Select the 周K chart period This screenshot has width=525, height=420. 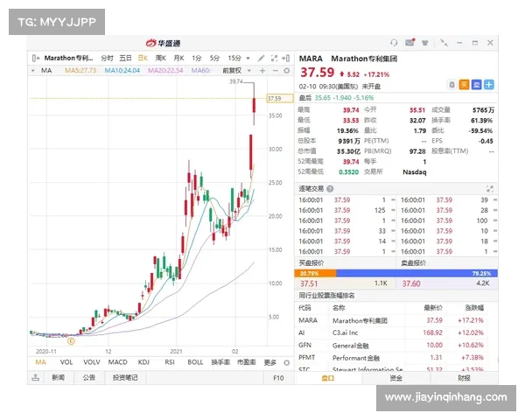click(x=161, y=59)
